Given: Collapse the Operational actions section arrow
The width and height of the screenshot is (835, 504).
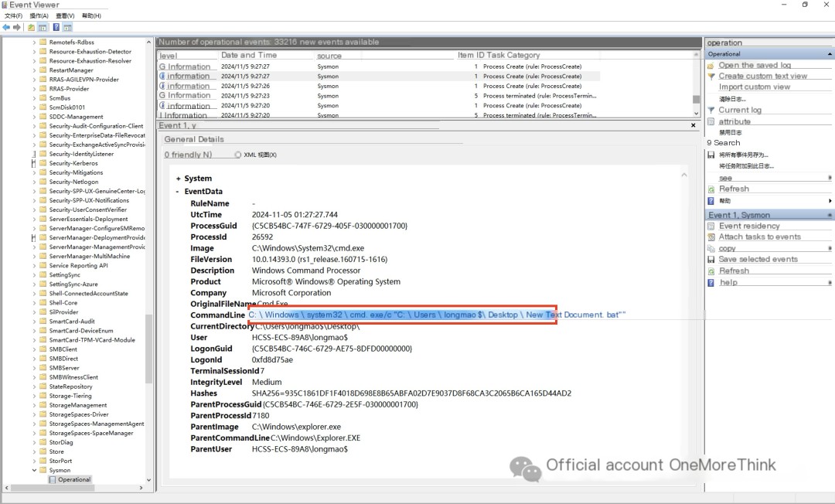Looking at the screenshot, I should pyautogui.click(x=829, y=54).
